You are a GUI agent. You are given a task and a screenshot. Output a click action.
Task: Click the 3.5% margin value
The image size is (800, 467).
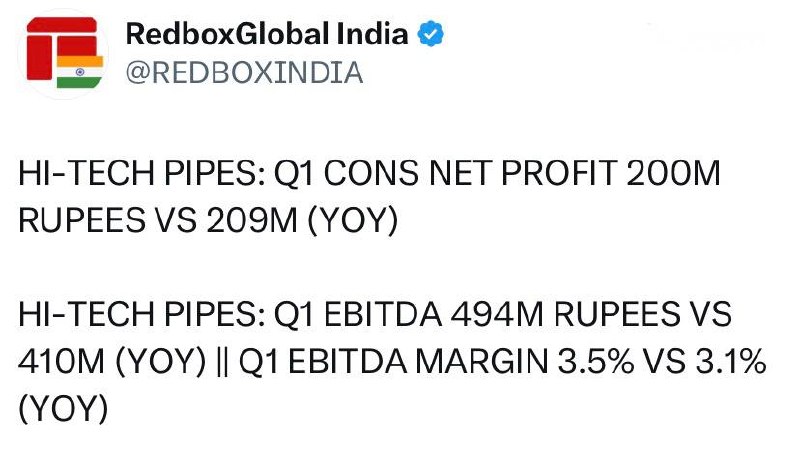coord(595,361)
